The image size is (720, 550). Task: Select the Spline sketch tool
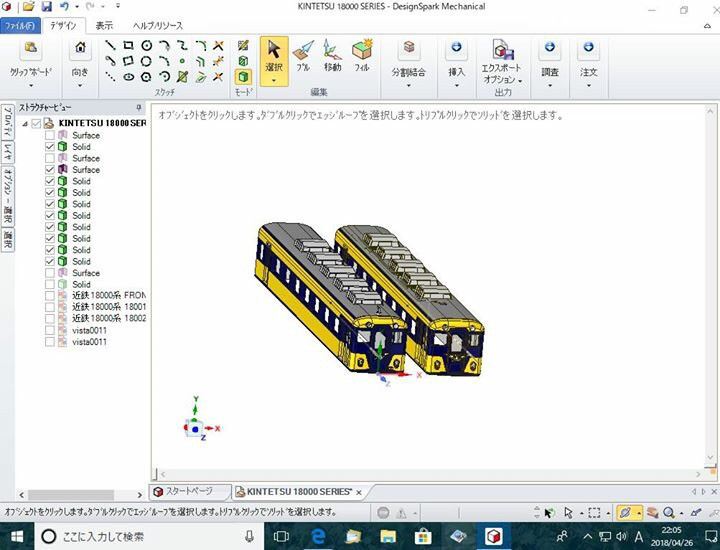tap(182, 45)
